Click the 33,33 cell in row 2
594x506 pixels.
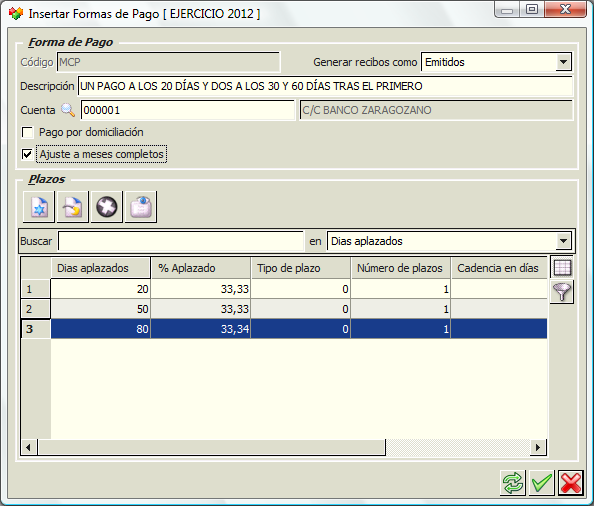click(x=201, y=309)
